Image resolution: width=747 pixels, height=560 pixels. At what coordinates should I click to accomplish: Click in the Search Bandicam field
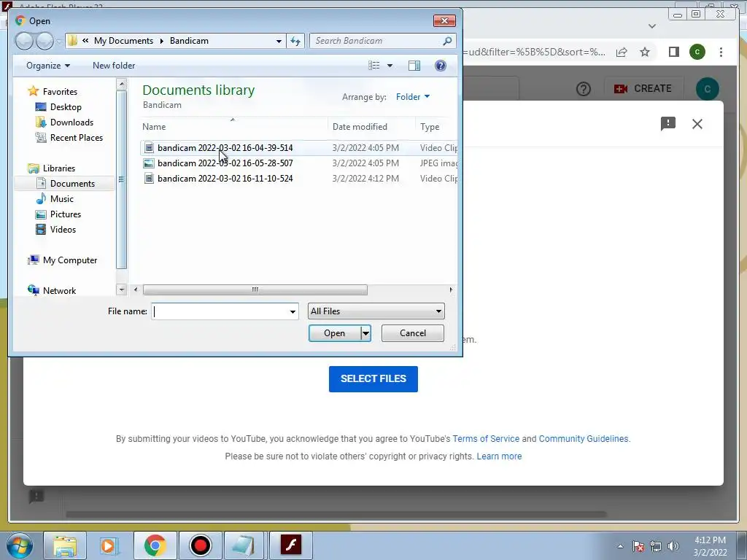coord(376,41)
